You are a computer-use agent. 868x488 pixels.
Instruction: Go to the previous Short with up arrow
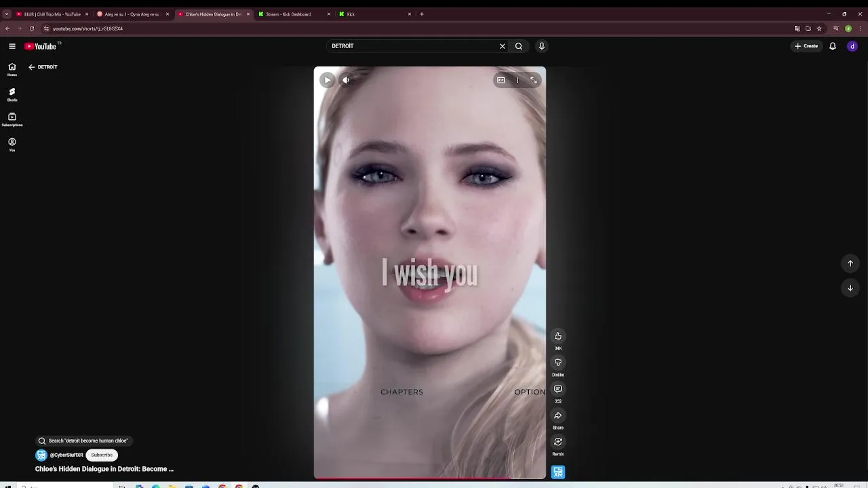[x=850, y=264]
